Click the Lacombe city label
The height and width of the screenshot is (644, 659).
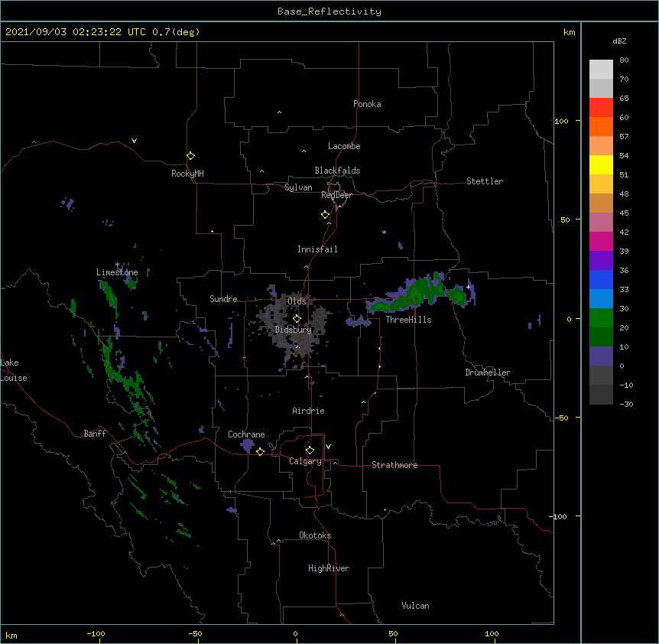coord(344,146)
